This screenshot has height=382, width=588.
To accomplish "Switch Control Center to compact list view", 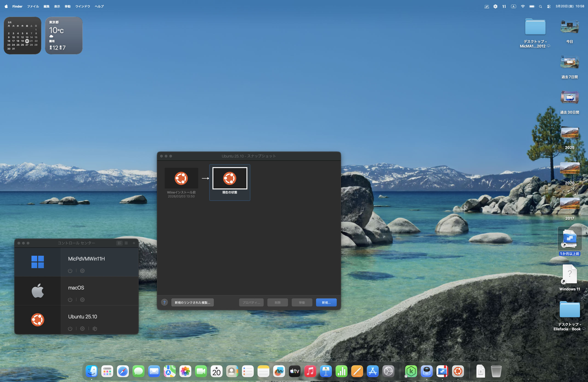I will pyautogui.click(x=126, y=243).
